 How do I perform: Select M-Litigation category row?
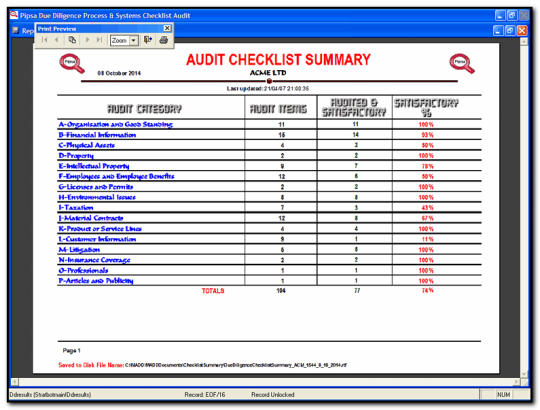coord(269,250)
